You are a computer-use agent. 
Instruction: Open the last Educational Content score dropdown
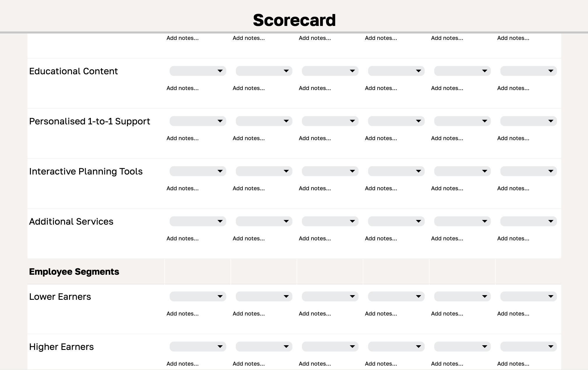tap(528, 71)
